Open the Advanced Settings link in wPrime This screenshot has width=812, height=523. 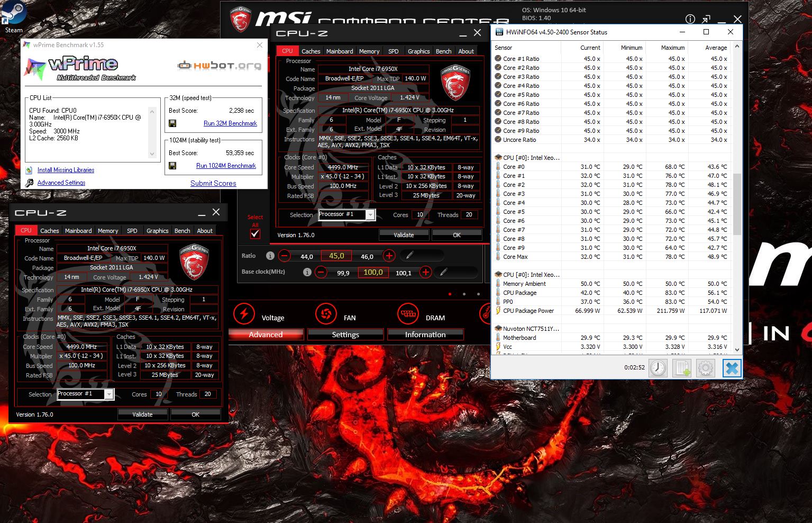(61, 183)
